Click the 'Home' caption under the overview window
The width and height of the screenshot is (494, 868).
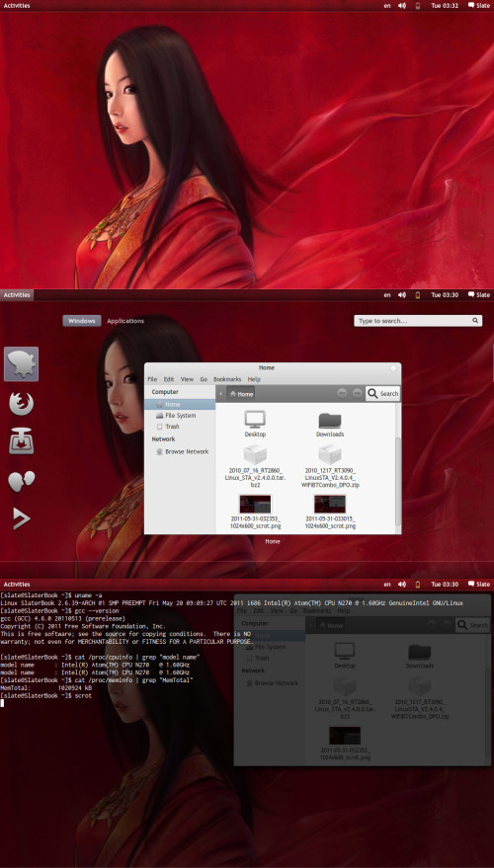pyautogui.click(x=273, y=541)
